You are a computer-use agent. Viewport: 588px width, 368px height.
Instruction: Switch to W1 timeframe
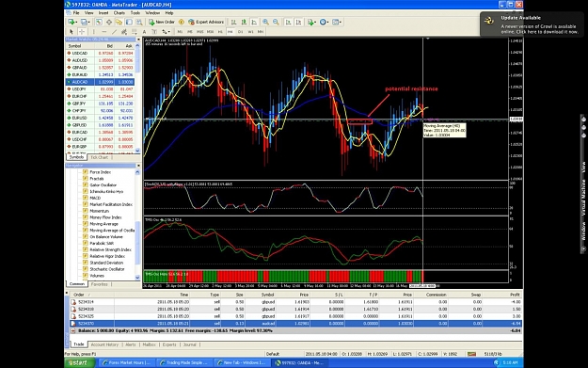pos(250,32)
